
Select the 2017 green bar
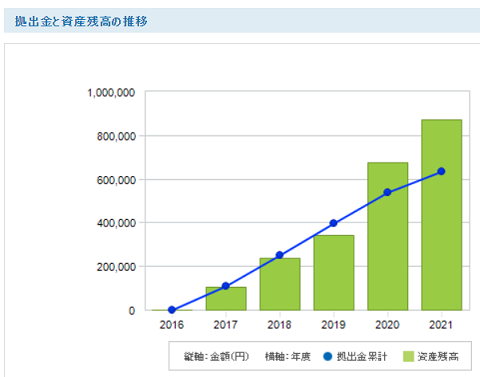(226, 299)
